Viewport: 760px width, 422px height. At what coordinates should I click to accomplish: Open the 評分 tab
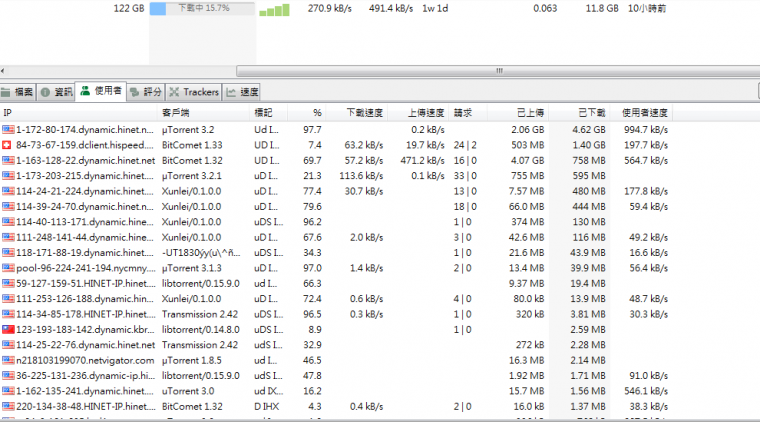click(145, 92)
